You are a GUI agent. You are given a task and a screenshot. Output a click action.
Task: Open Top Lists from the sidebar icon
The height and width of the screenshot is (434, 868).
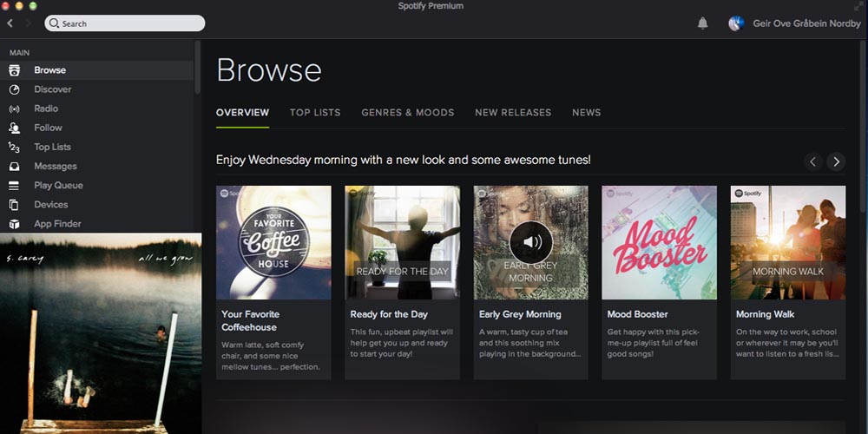click(14, 147)
